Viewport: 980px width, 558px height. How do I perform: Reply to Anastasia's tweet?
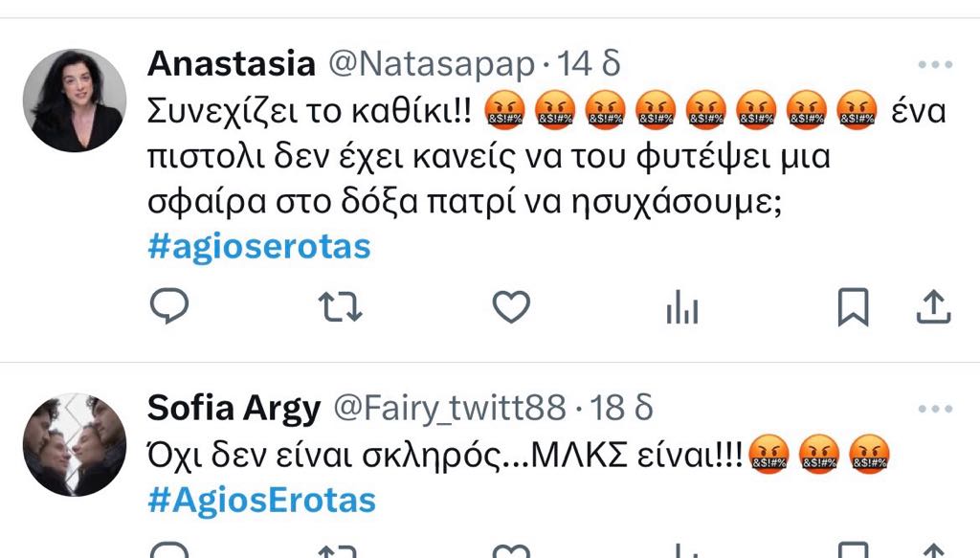(x=168, y=306)
